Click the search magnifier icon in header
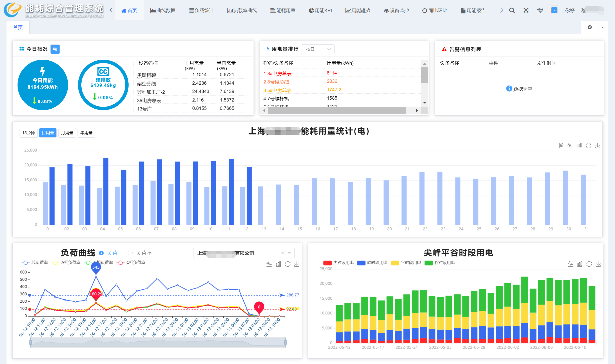 [x=512, y=10]
